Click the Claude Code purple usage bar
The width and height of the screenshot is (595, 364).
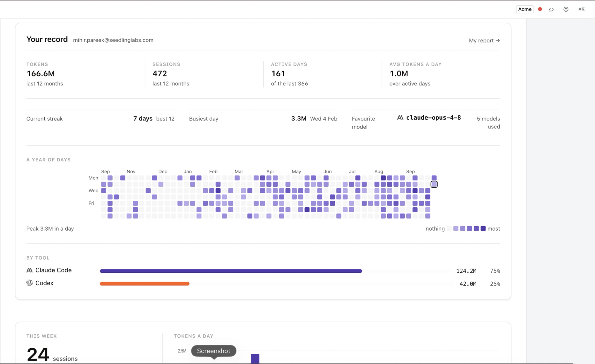231,271
